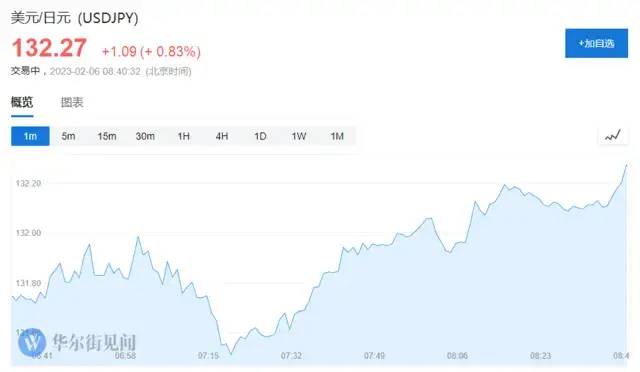Select the 1m interval
This screenshot has width=640, height=372.
coord(30,136)
